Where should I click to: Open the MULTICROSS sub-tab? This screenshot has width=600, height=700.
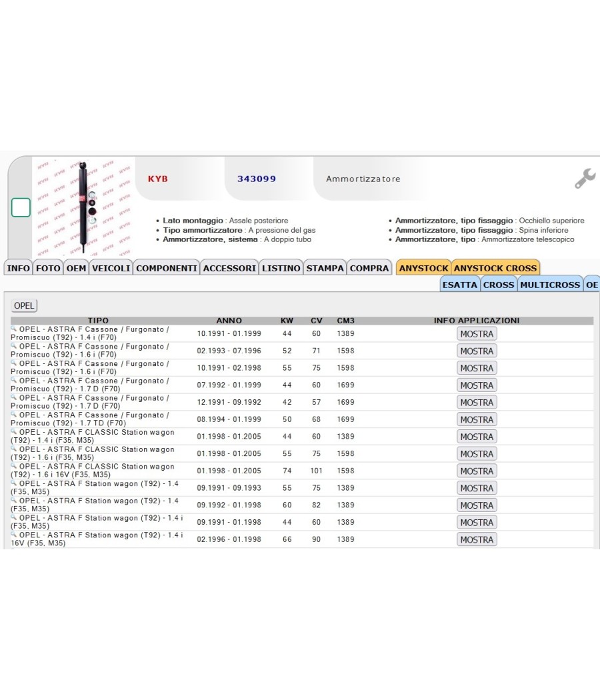[550, 285]
